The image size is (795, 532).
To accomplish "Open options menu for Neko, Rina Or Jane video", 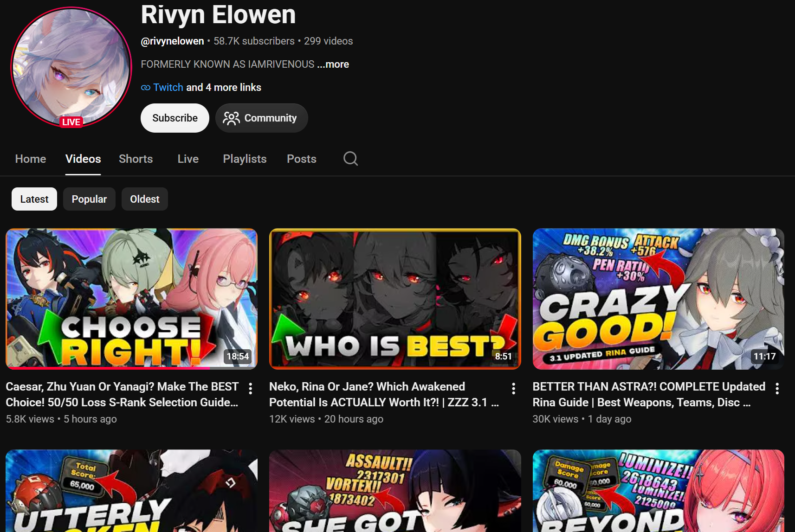I will 514,389.
